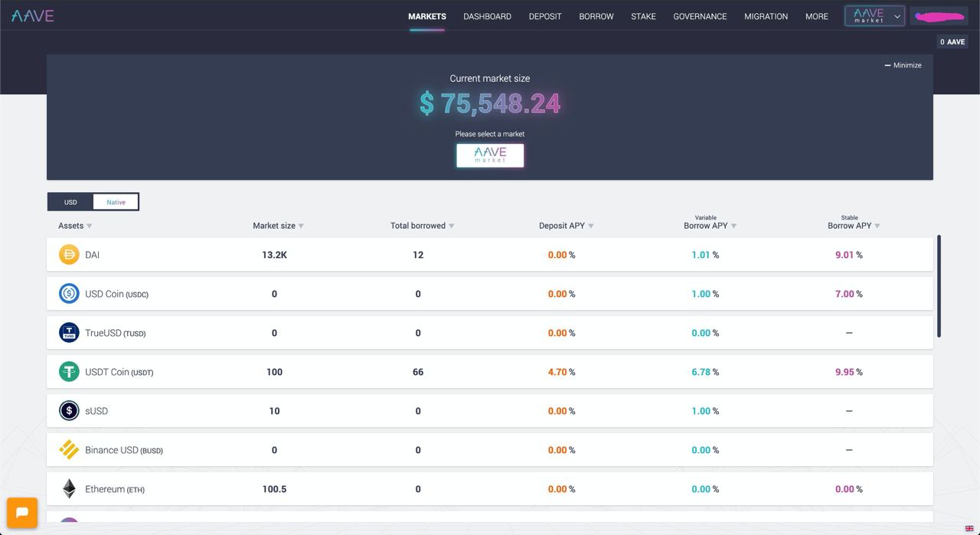This screenshot has height=535, width=980.
Task: Sort by Total borrowed column arrow
Action: tap(452, 226)
